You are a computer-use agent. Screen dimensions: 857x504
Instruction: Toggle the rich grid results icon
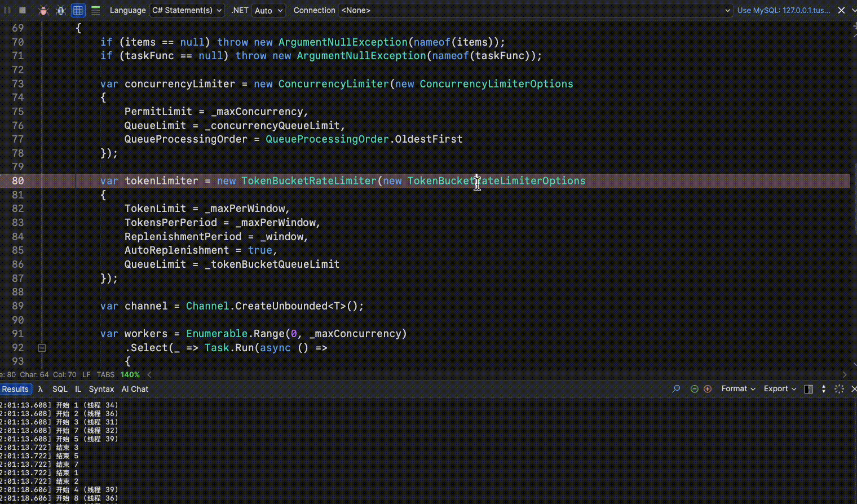78,10
